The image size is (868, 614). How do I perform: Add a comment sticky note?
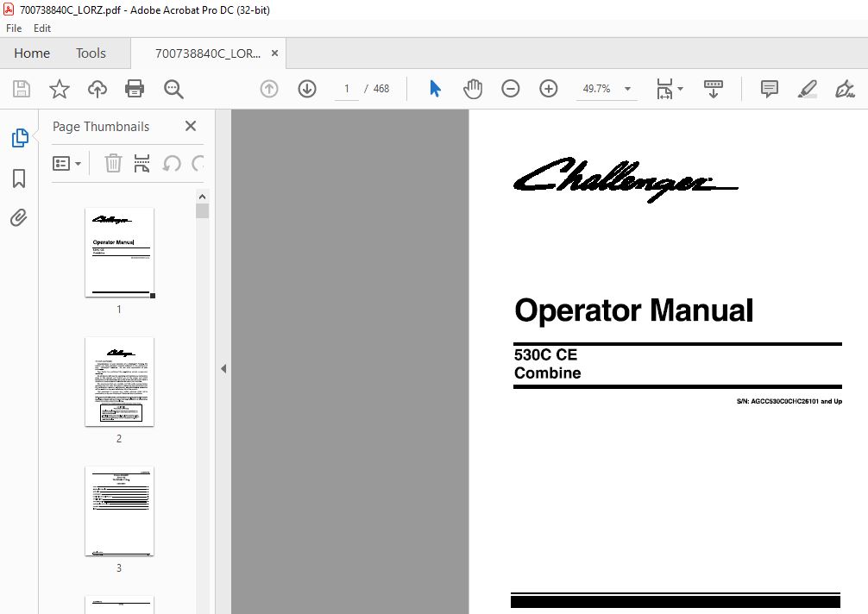[x=769, y=89]
